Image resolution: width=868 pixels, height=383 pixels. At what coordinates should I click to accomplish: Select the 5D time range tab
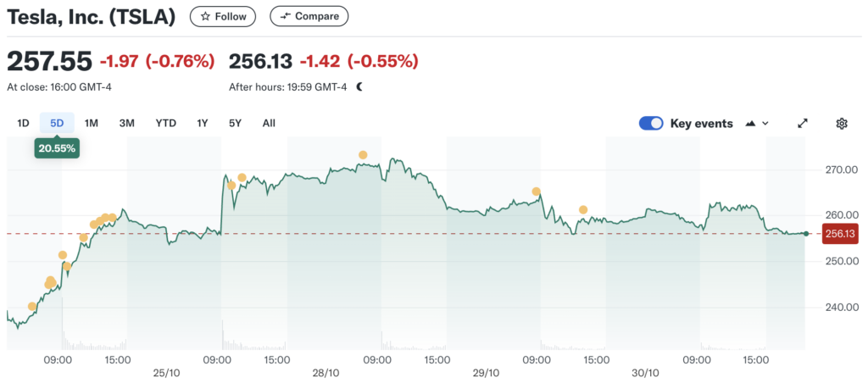pyautogui.click(x=57, y=123)
